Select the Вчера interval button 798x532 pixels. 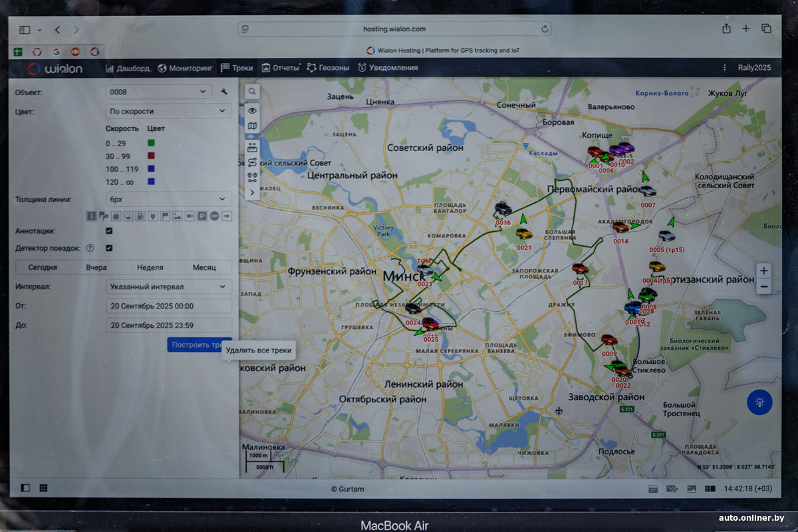click(96, 267)
